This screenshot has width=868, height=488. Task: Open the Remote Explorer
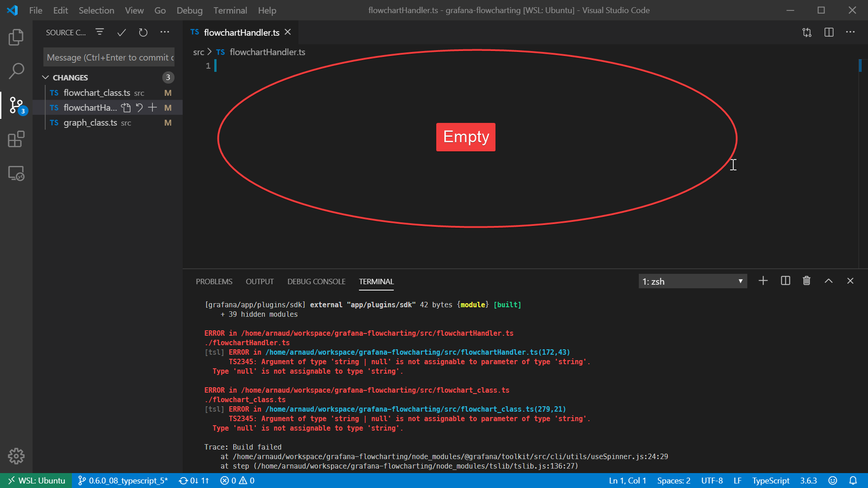[x=16, y=173]
